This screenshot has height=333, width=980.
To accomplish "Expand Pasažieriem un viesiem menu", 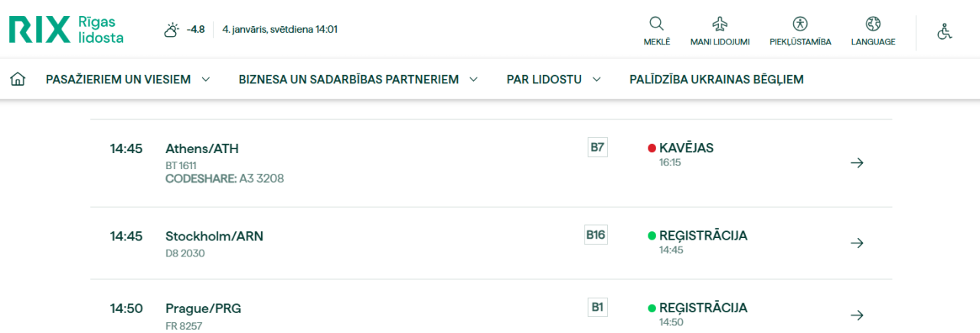I will [128, 79].
